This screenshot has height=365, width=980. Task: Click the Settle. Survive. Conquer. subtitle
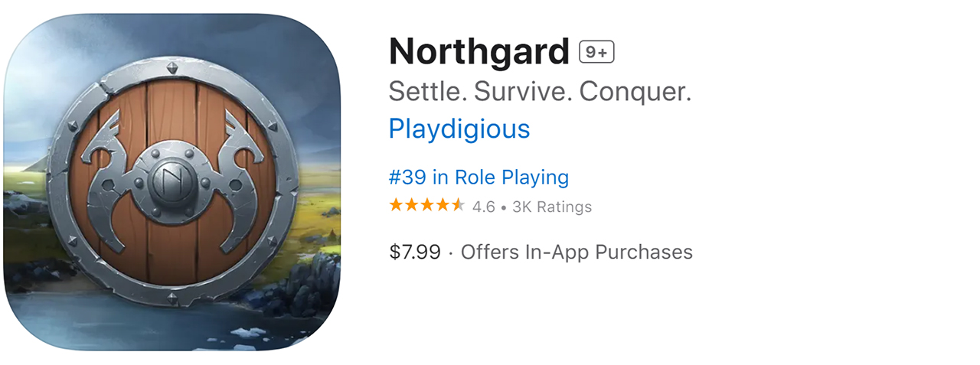click(540, 92)
